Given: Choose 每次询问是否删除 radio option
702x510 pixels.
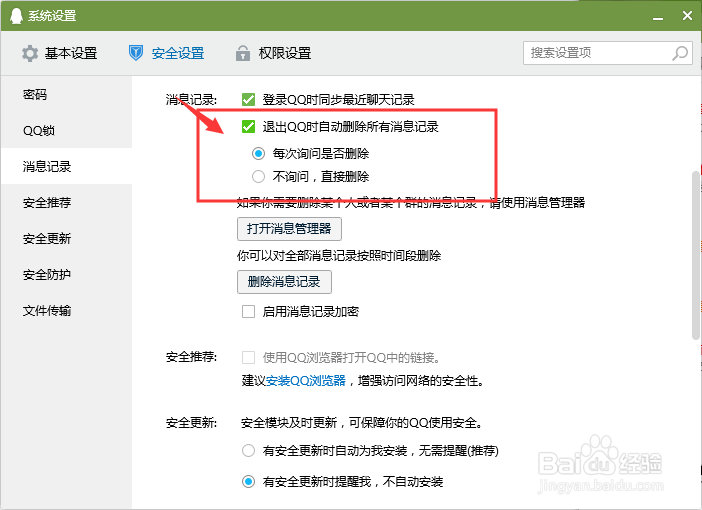Looking at the screenshot, I should point(258,154).
